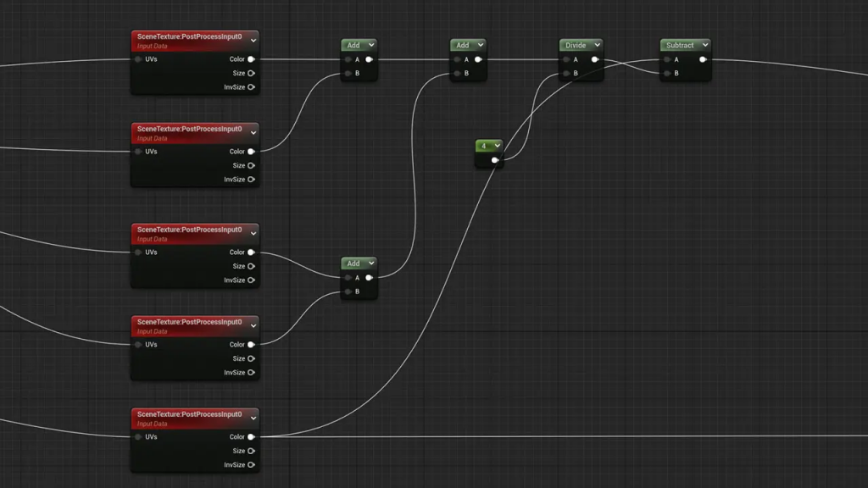
Task: Click Size output pin on bottom SceneTexture node
Action: 251,451
